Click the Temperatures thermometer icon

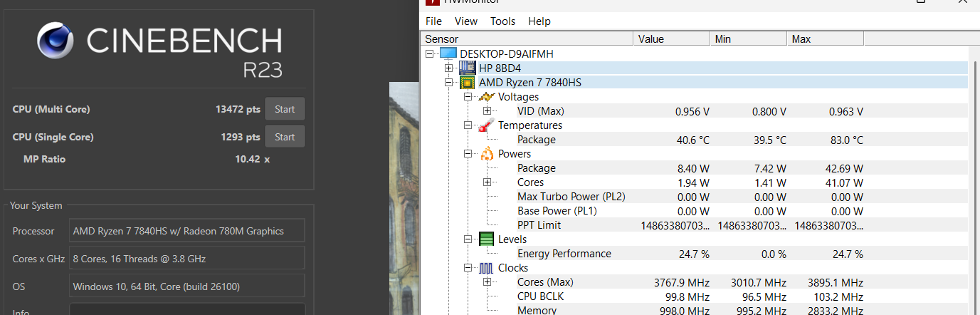tap(487, 125)
